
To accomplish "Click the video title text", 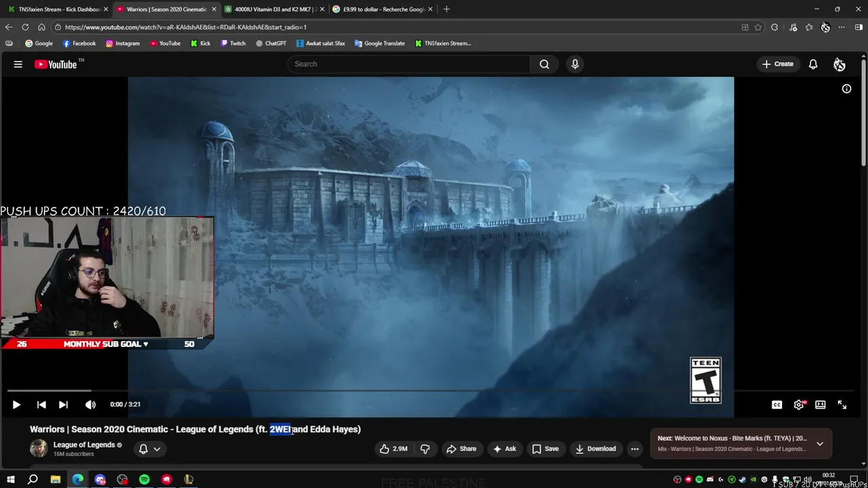I will (x=195, y=429).
